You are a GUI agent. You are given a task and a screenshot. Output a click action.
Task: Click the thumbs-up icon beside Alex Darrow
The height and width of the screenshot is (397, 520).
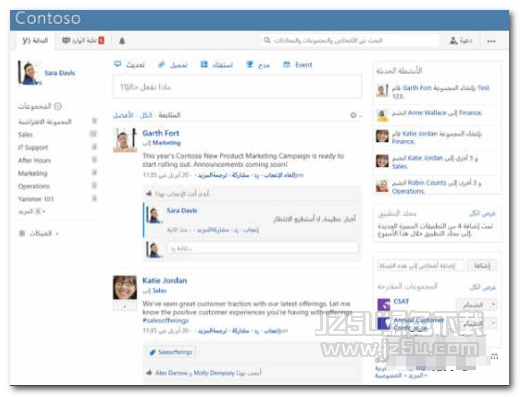149,372
